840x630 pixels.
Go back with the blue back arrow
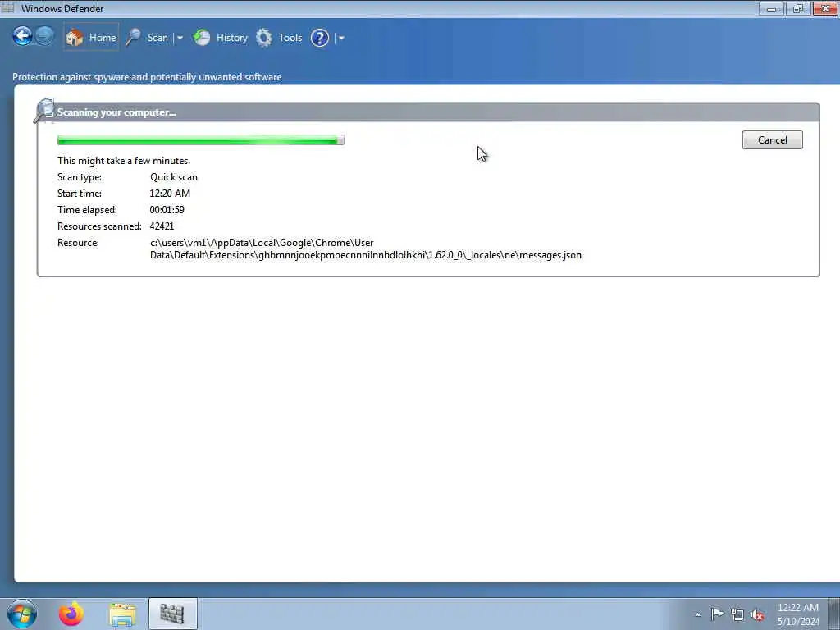click(x=22, y=36)
